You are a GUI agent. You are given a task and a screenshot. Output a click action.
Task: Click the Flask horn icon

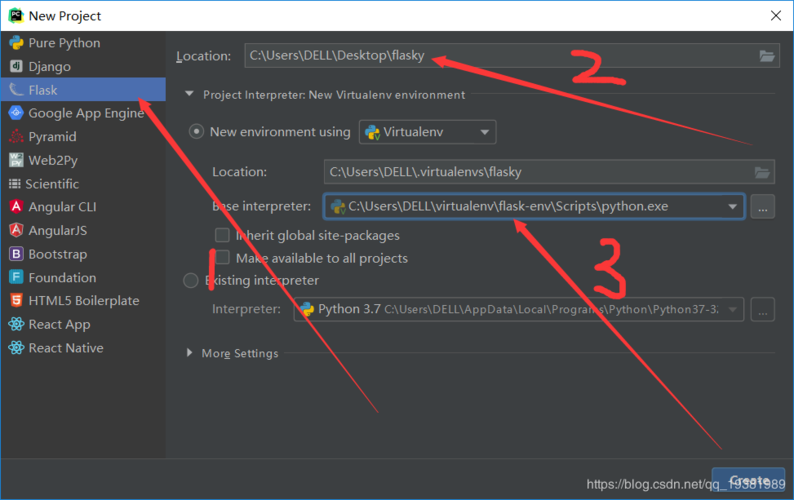(16, 90)
